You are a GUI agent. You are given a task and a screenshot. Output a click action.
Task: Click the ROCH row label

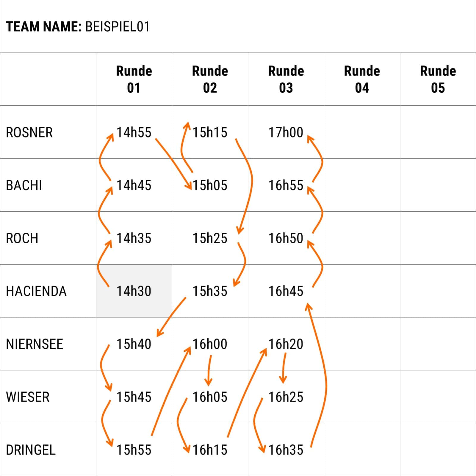click(x=22, y=238)
